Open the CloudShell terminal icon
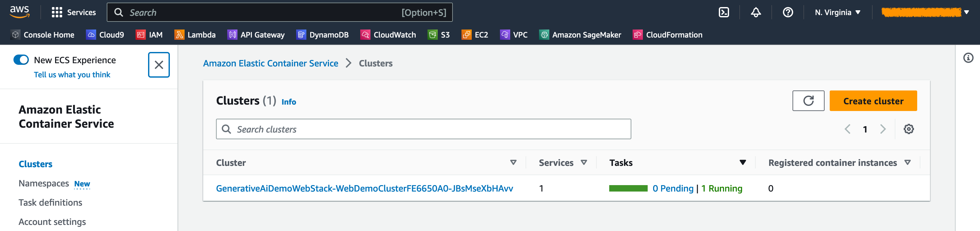The image size is (980, 231). tap(724, 13)
